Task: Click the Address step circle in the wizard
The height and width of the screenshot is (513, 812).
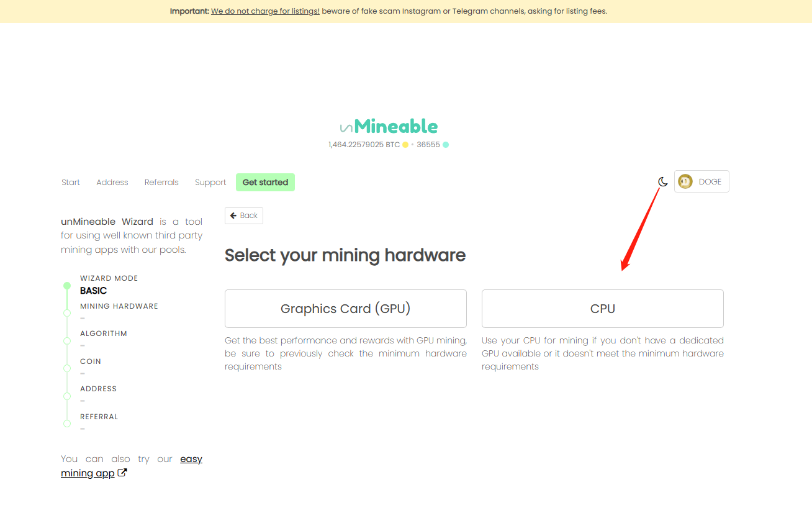Action: (x=67, y=396)
